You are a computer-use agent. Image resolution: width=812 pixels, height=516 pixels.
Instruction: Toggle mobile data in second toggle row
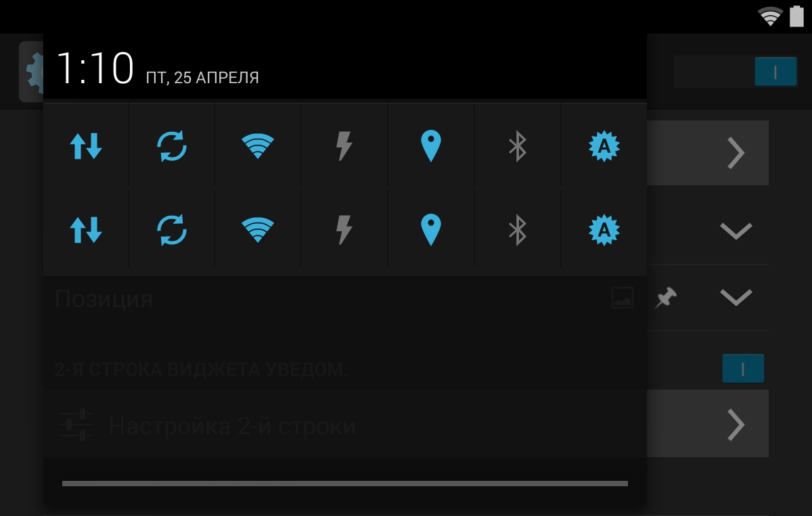click(x=86, y=230)
